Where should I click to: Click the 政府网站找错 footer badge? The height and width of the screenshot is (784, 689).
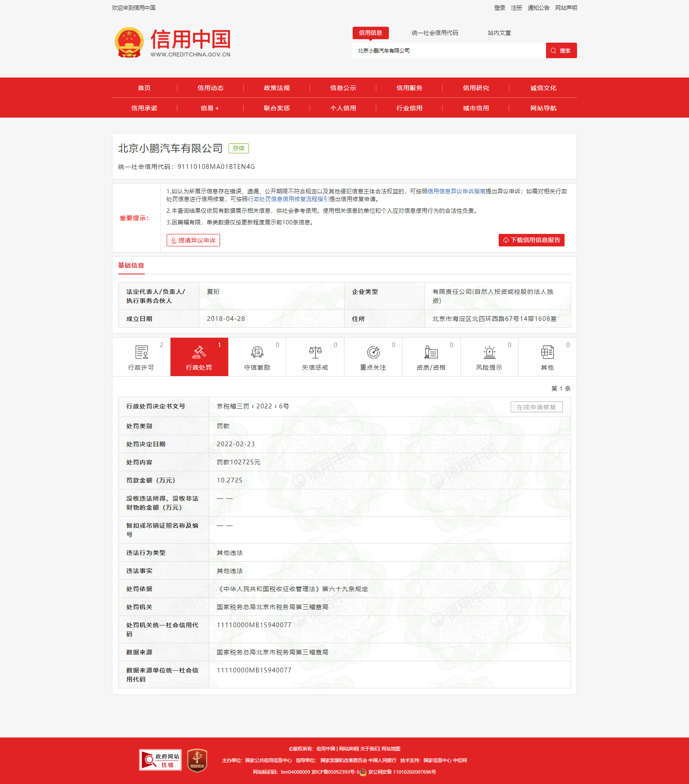click(x=160, y=759)
